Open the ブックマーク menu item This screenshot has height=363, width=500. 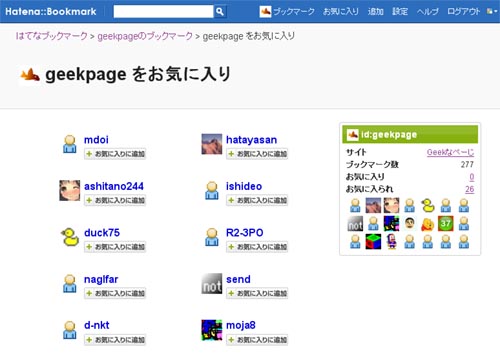[294, 12]
